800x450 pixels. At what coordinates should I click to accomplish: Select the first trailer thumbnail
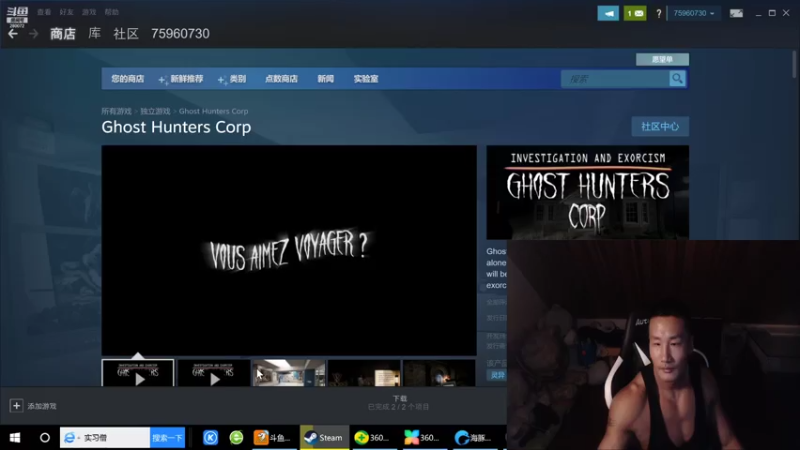pyautogui.click(x=138, y=373)
